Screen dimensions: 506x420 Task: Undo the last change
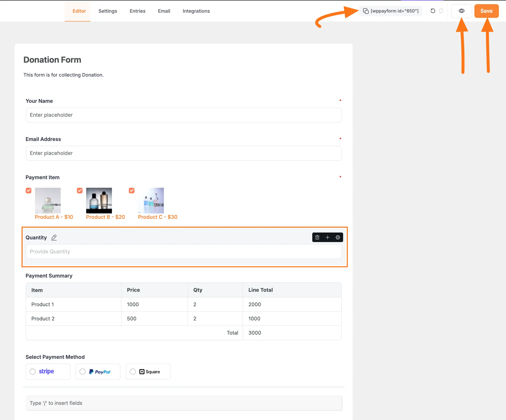[x=433, y=11]
